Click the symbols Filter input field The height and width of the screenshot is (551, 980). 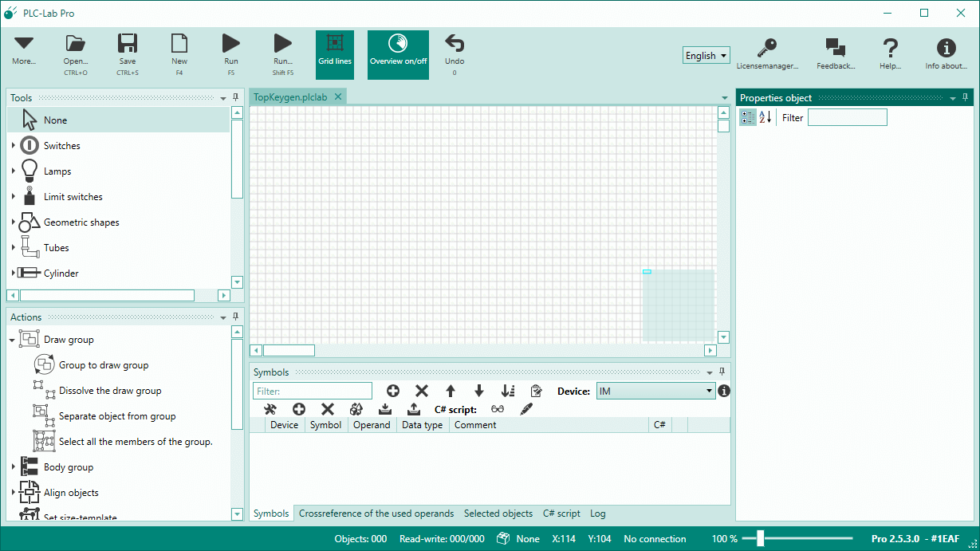click(312, 391)
